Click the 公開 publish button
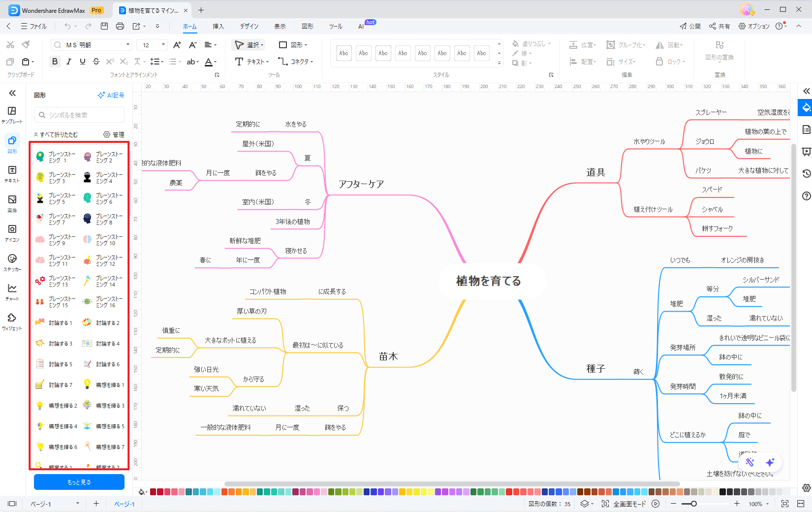The height and width of the screenshot is (512, 812). pyautogui.click(x=690, y=26)
